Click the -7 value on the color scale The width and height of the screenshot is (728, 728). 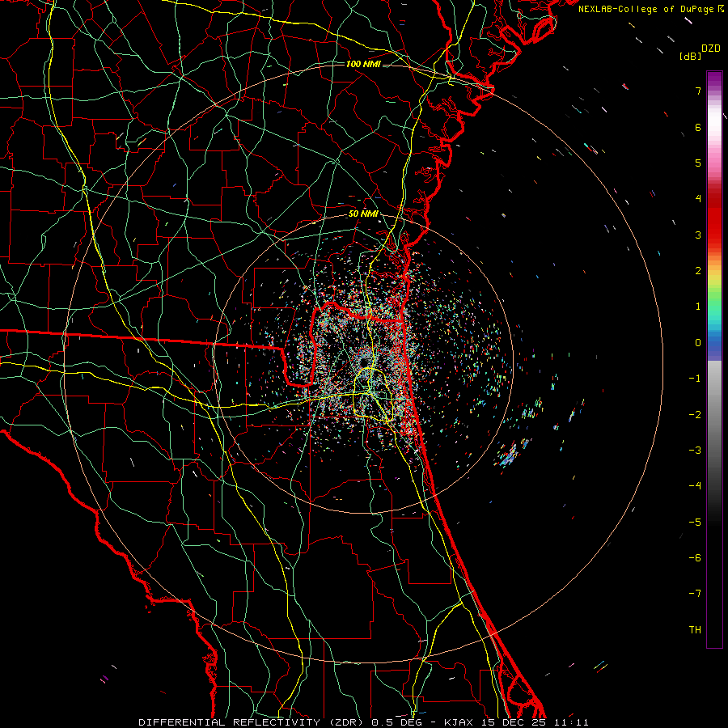point(695,594)
